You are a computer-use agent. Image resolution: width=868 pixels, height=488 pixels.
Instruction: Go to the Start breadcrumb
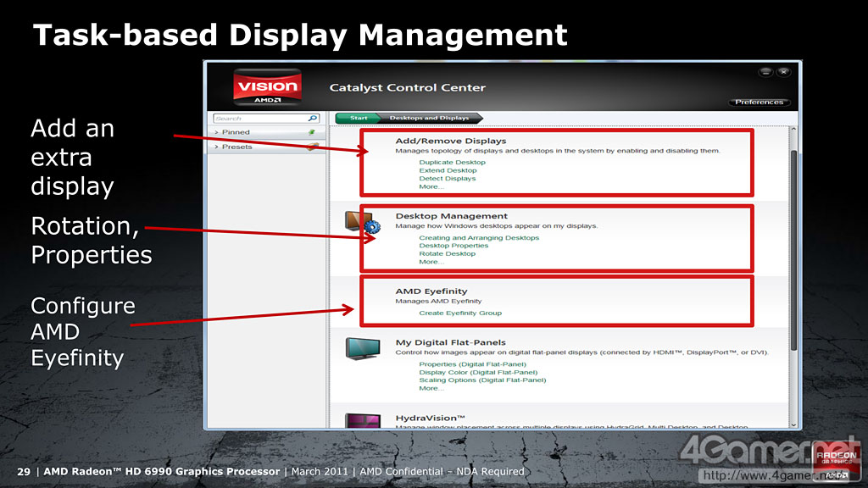pyautogui.click(x=358, y=118)
